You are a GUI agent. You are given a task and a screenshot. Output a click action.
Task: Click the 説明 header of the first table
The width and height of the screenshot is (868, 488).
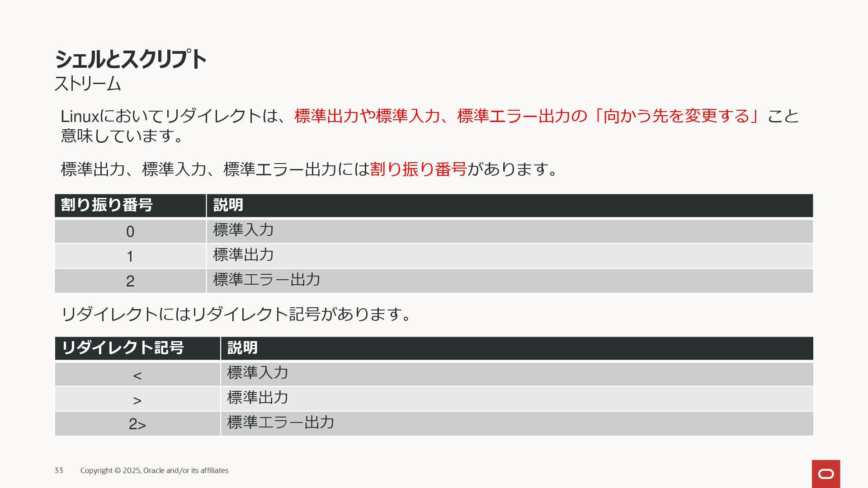pos(510,206)
